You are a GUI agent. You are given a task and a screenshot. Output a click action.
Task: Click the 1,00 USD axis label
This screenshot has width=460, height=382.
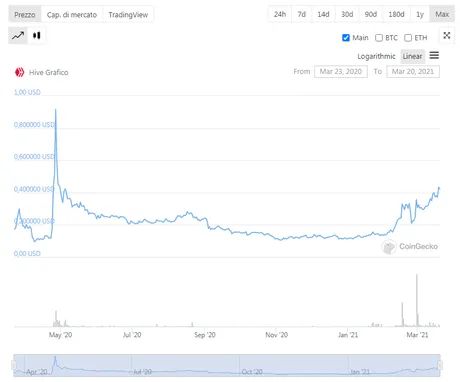(27, 92)
